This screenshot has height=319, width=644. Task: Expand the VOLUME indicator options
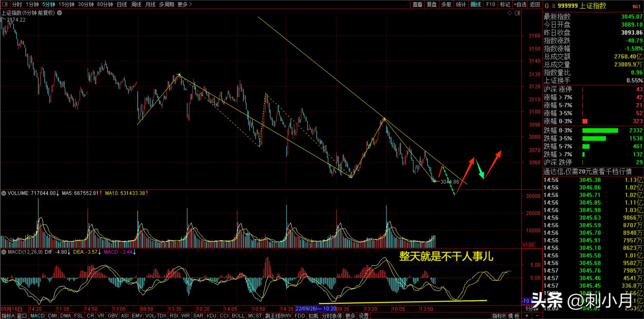[x=4, y=193]
